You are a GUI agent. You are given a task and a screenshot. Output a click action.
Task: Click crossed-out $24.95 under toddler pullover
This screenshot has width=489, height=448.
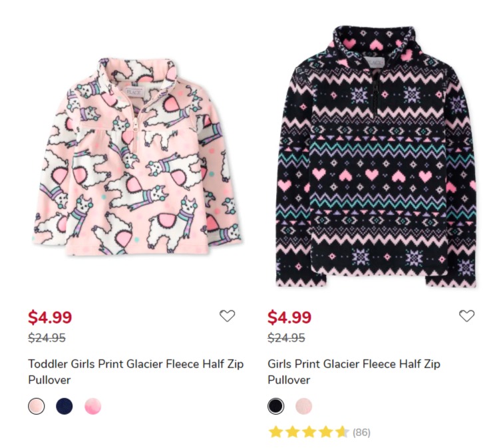[x=47, y=337]
